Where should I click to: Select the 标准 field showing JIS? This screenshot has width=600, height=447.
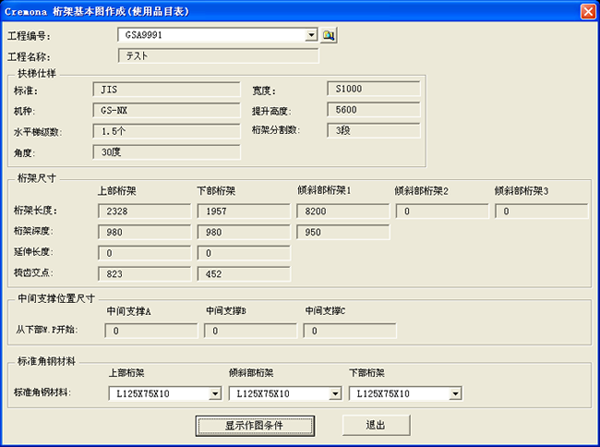coord(165,90)
